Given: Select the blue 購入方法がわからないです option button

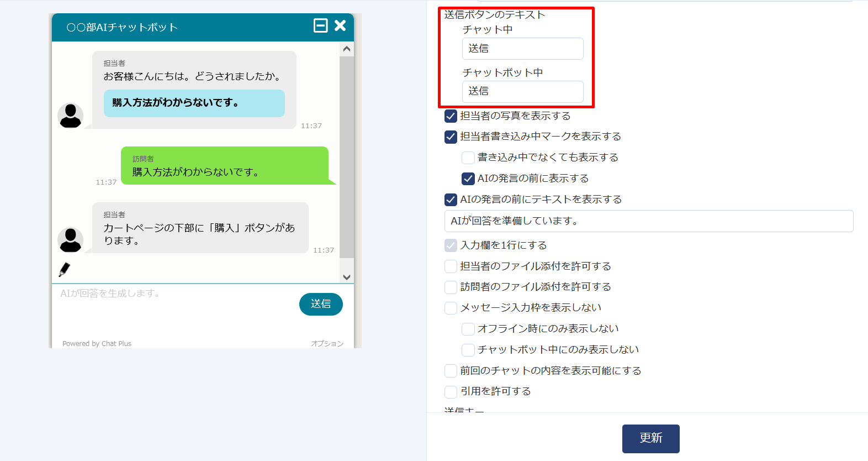Looking at the screenshot, I should coord(194,103).
